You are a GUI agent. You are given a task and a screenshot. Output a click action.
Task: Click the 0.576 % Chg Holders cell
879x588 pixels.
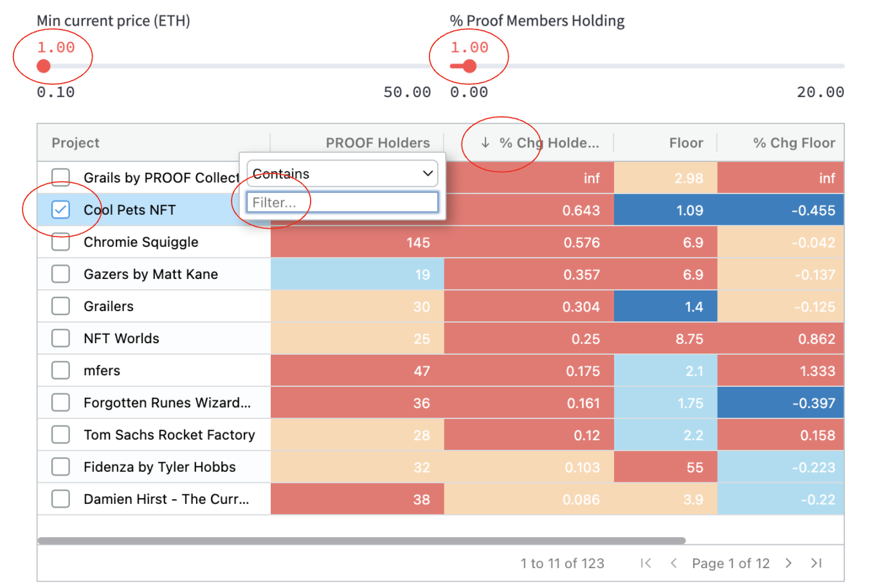click(x=529, y=242)
